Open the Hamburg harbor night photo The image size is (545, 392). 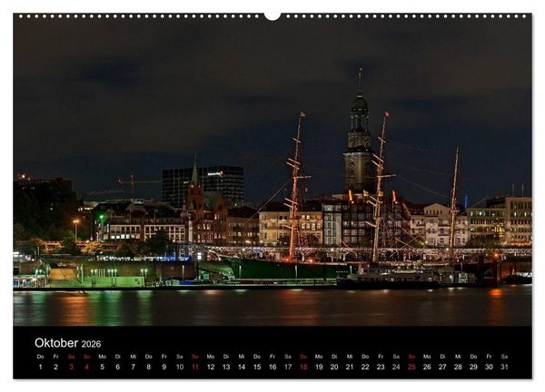[x=272, y=170]
